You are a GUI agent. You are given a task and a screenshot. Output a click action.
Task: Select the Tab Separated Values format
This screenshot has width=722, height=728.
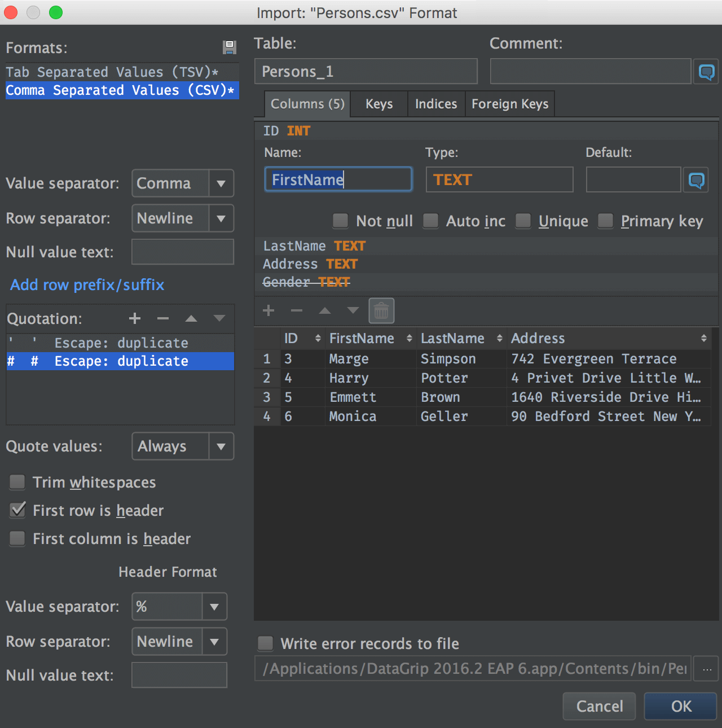click(x=112, y=72)
